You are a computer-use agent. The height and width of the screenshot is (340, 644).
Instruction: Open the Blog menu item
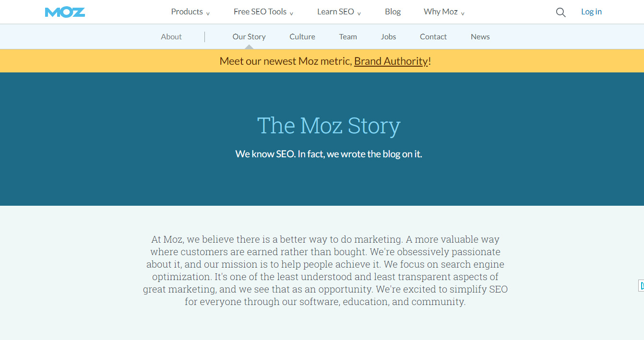coord(393,11)
